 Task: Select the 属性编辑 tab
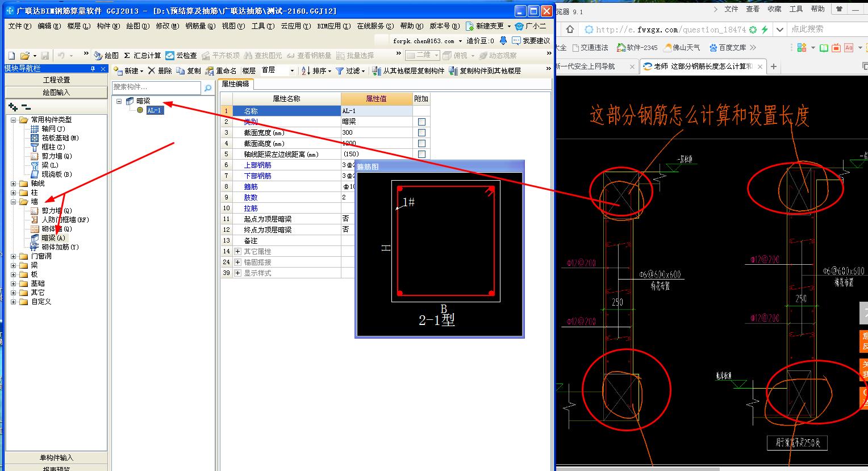235,84
